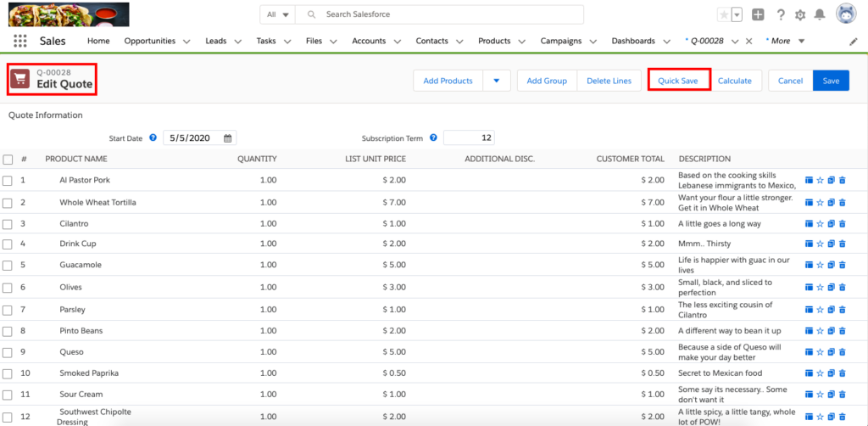Open the App Launcher grid icon

[x=20, y=41]
